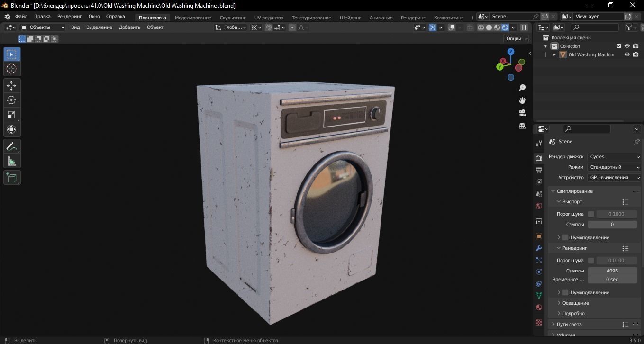Enable viewport denoising checkbox
644x344 pixels.
click(x=565, y=237)
